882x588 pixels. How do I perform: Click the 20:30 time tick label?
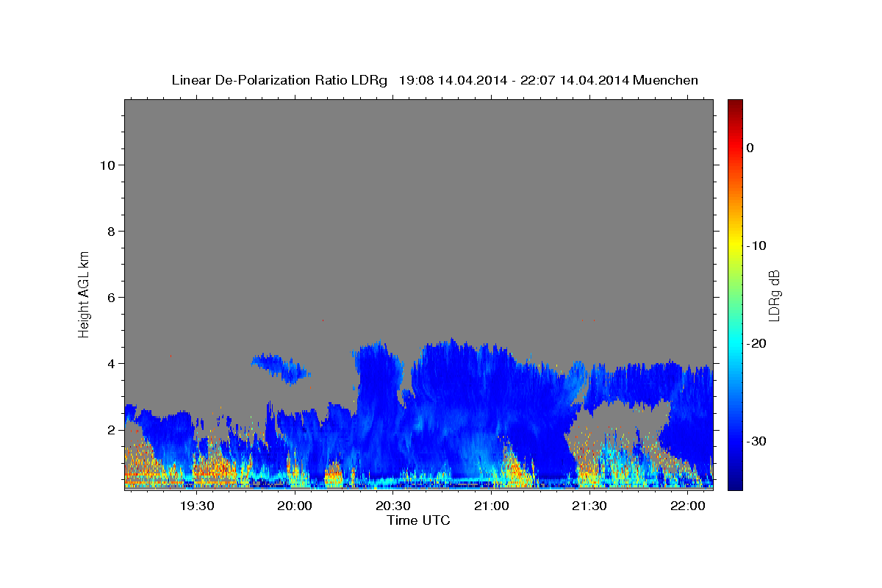(x=393, y=506)
